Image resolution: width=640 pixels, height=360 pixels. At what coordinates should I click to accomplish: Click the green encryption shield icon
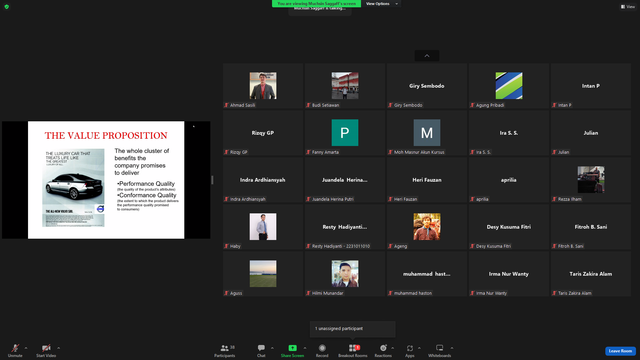(x=7, y=7)
